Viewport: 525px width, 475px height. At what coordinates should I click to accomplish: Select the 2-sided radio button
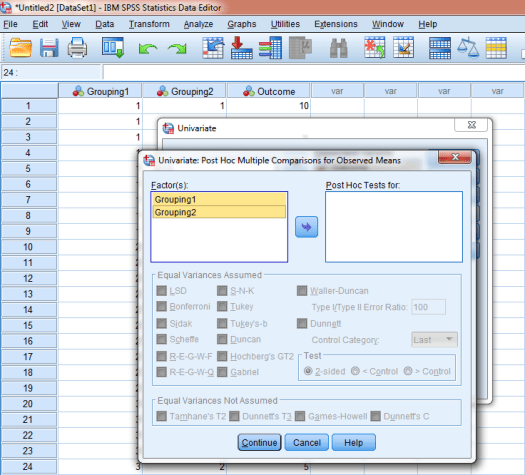coord(308,371)
